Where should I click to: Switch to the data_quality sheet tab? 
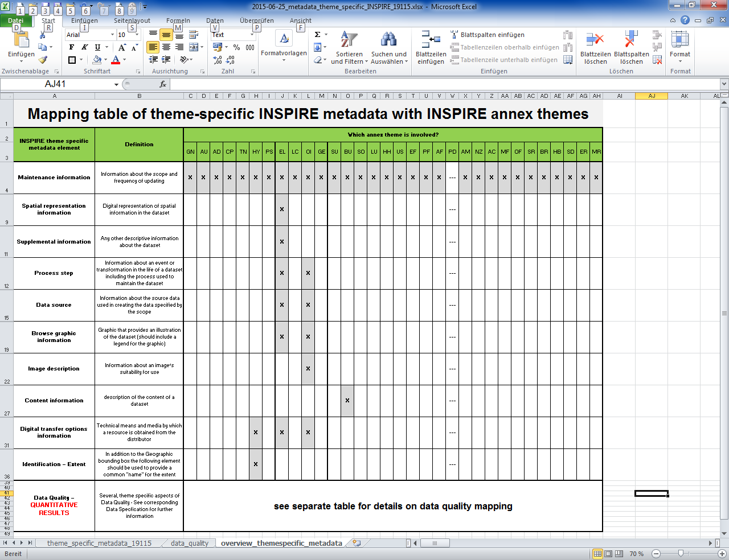(189, 543)
